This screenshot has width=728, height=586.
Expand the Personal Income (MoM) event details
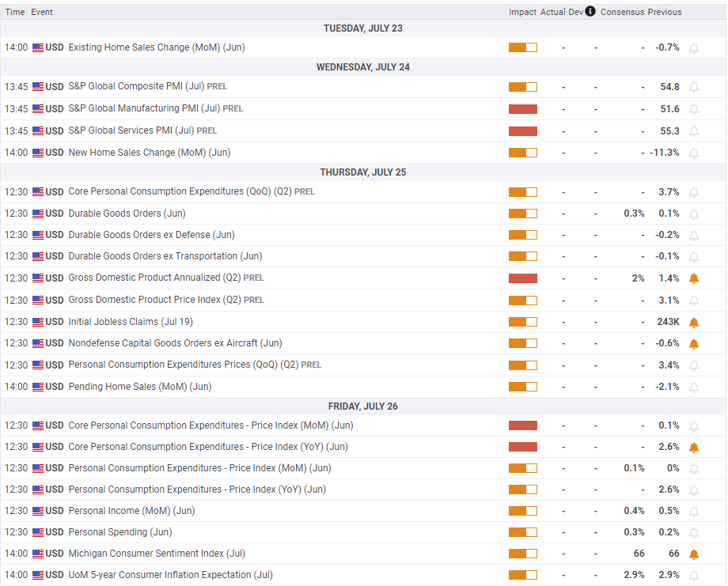(x=363, y=511)
